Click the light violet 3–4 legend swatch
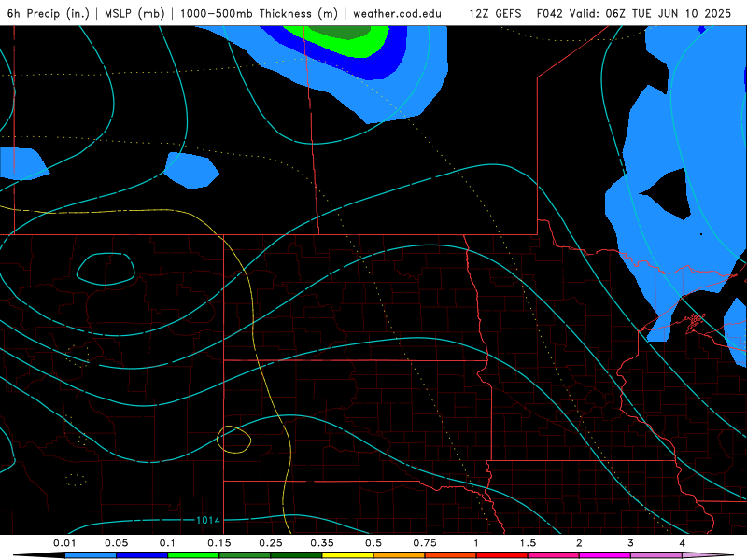Image resolution: width=747 pixels, height=560 pixels. point(656,555)
